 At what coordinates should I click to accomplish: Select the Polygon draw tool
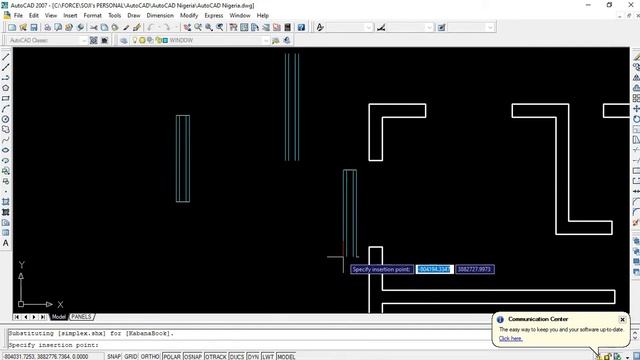(6, 88)
